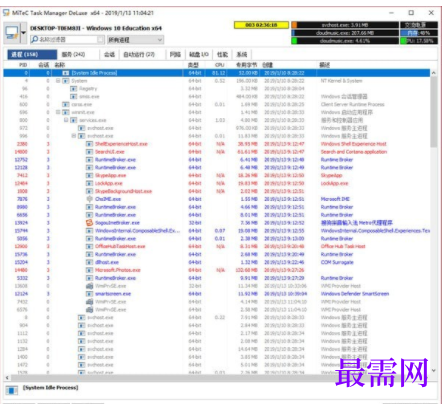Click the LockApp.exe process icon
This screenshot has width=447, height=404.
[89, 183]
